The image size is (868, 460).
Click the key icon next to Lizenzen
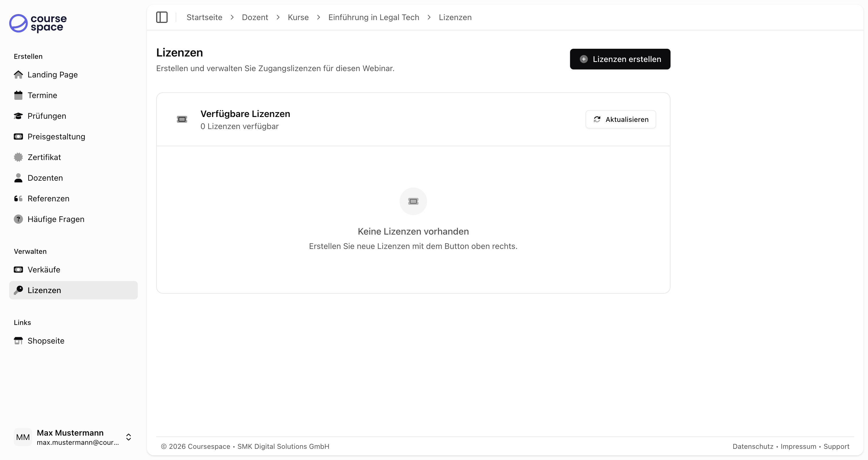[x=18, y=290]
